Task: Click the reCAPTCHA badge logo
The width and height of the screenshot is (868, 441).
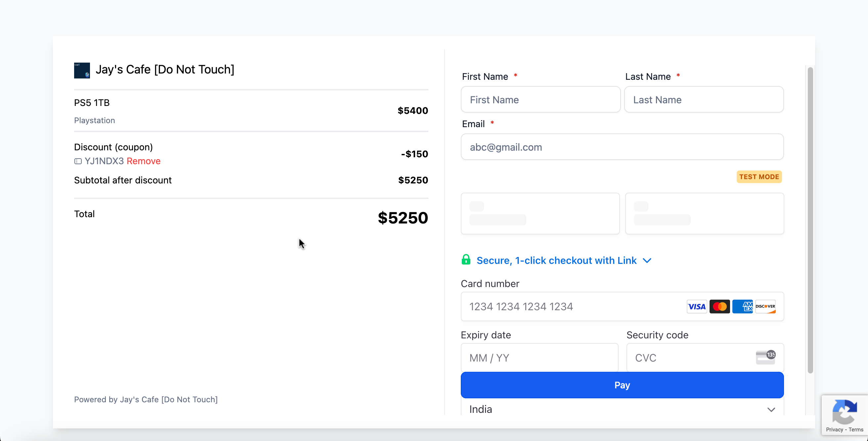Action: [x=844, y=411]
